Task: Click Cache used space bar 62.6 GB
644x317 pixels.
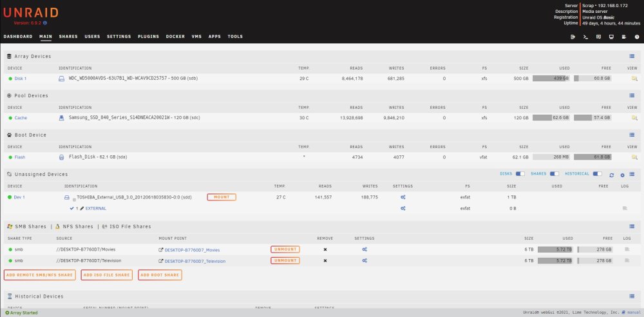Action: click(551, 118)
